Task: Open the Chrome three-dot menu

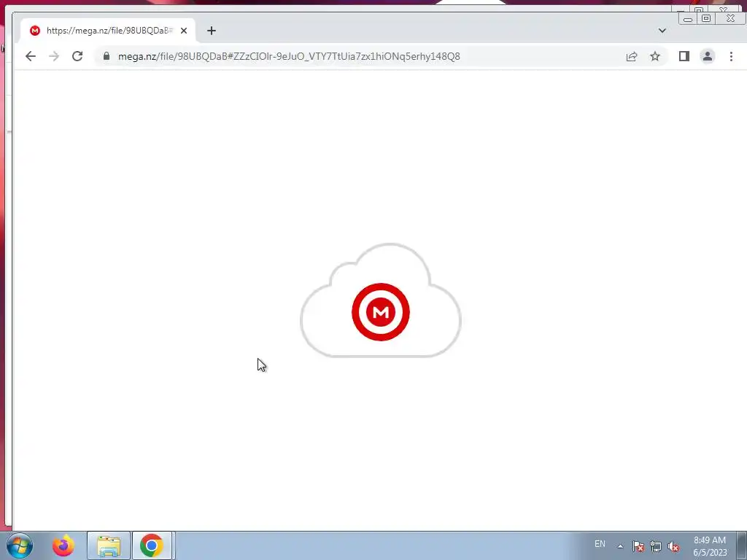Action: pos(731,56)
